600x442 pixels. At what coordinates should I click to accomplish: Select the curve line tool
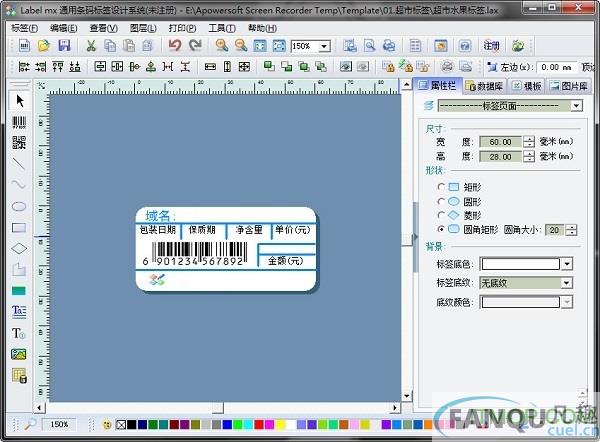tap(19, 185)
